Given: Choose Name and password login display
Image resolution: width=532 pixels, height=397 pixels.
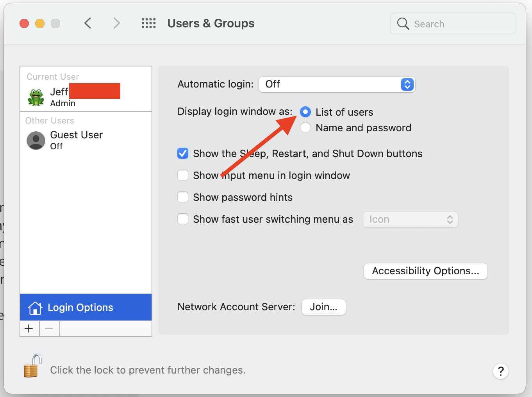Looking at the screenshot, I should (x=305, y=128).
